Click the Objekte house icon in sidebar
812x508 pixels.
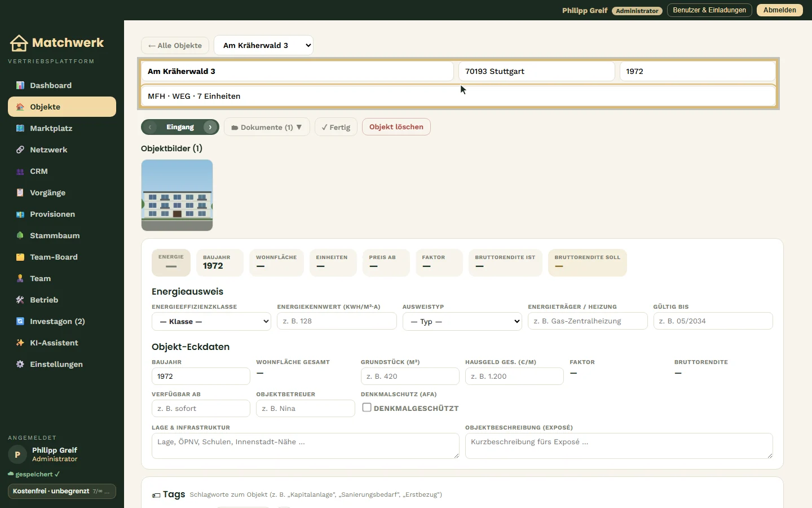click(20, 107)
